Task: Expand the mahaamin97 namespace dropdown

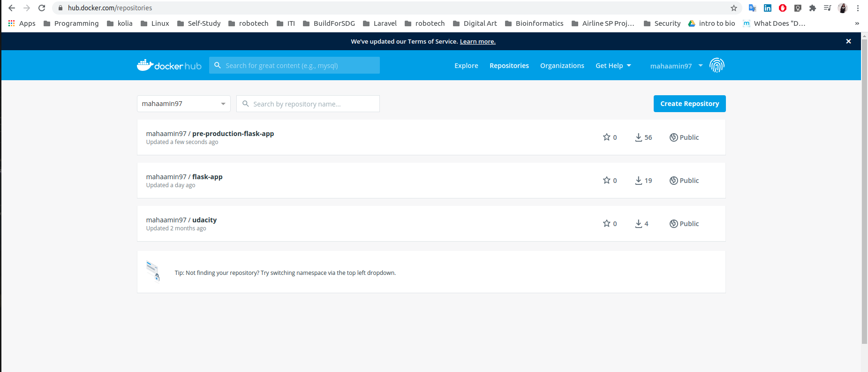Action: click(x=183, y=104)
